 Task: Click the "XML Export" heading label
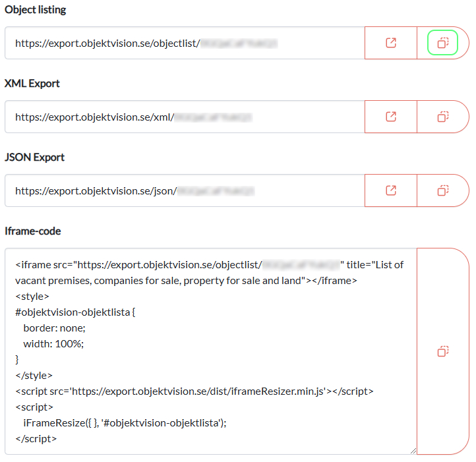pyautogui.click(x=32, y=84)
